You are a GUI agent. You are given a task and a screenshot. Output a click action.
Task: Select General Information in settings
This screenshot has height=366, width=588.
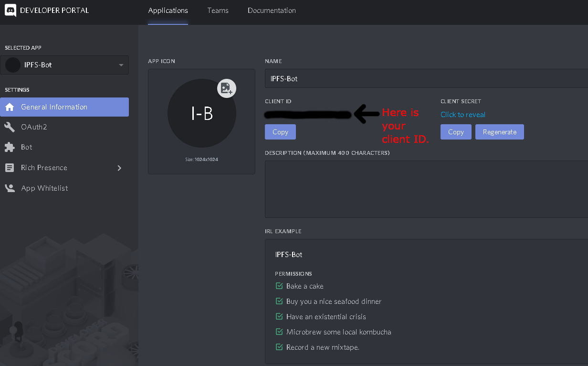pos(64,107)
